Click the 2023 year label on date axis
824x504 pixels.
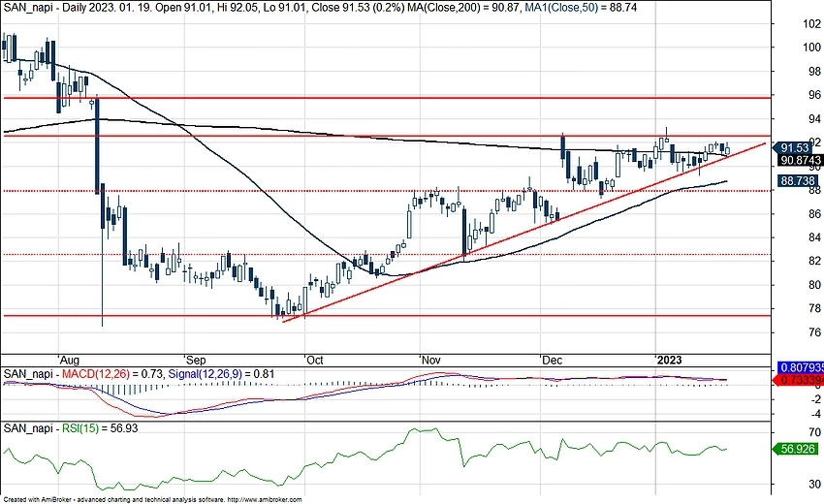point(669,358)
